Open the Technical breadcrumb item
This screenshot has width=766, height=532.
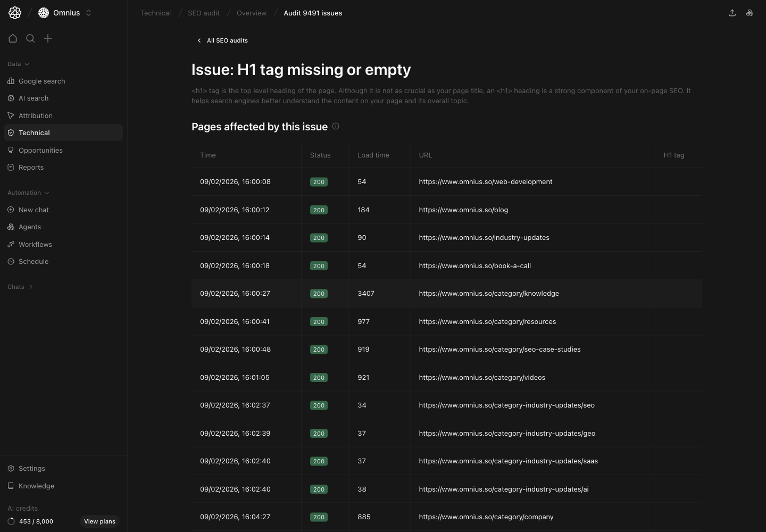pyautogui.click(x=155, y=13)
